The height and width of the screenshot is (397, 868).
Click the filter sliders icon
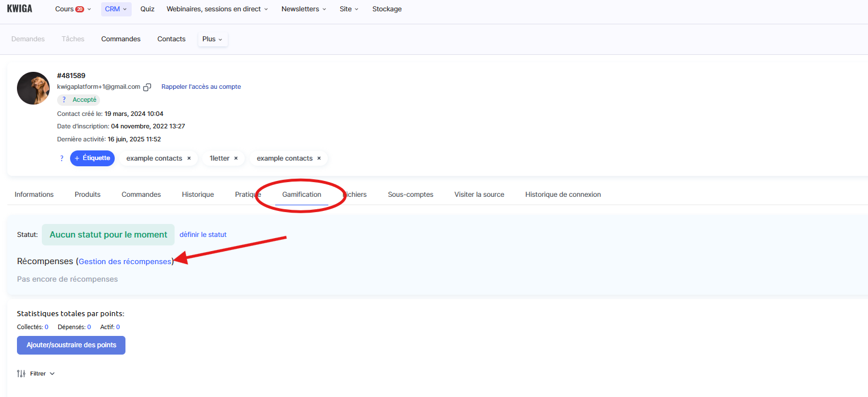point(21,373)
